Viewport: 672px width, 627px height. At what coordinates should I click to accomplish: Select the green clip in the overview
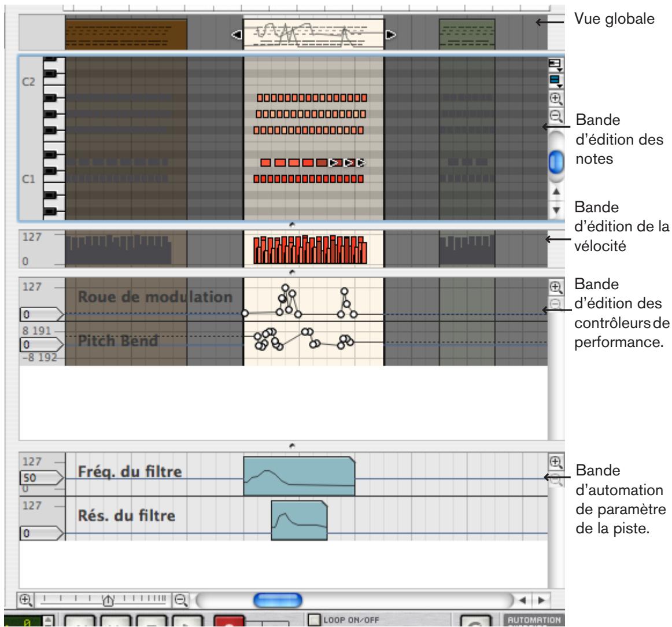click(x=467, y=34)
